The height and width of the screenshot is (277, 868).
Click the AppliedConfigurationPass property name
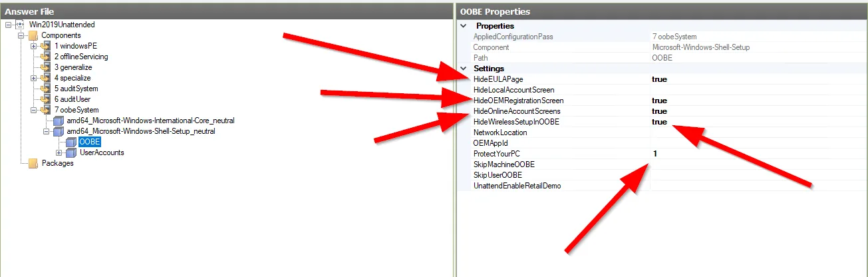click(x=513, y=37)
